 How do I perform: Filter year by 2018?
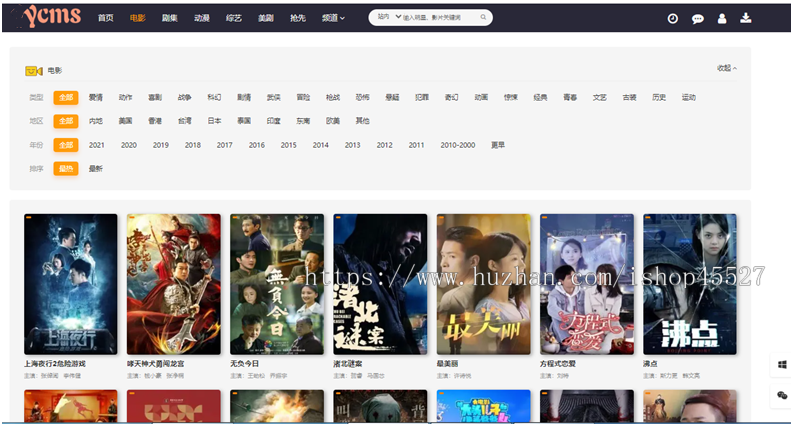click(x=193, y=145)
